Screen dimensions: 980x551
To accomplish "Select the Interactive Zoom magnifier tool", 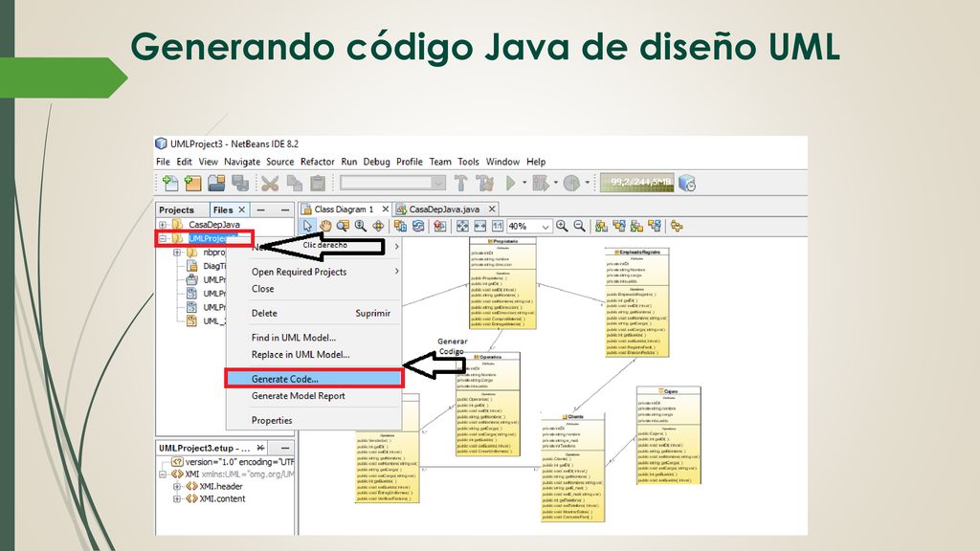I will point(361,226).
